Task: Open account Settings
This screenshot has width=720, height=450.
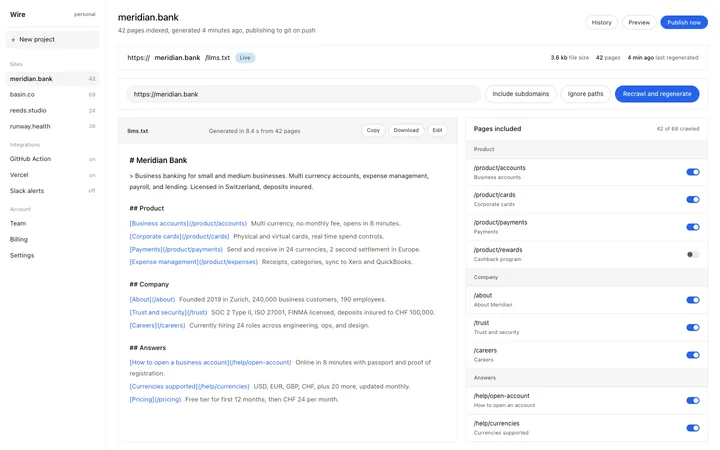Action: [x=52, y=255]
